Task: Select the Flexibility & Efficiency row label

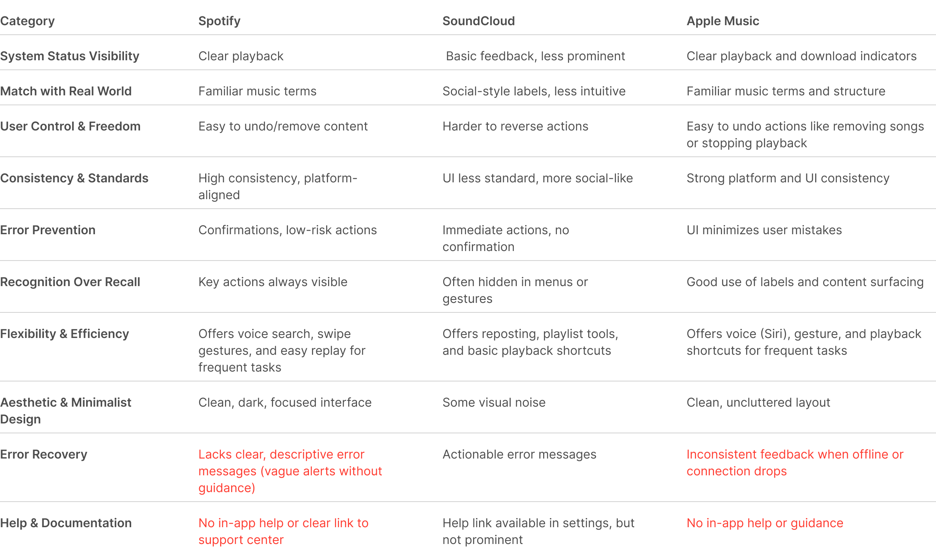Action: coord(64,334)
